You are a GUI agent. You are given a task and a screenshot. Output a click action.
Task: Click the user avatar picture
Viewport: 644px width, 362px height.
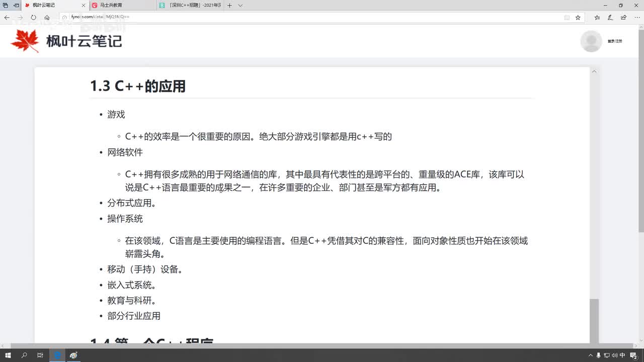[x=591, y=41]
